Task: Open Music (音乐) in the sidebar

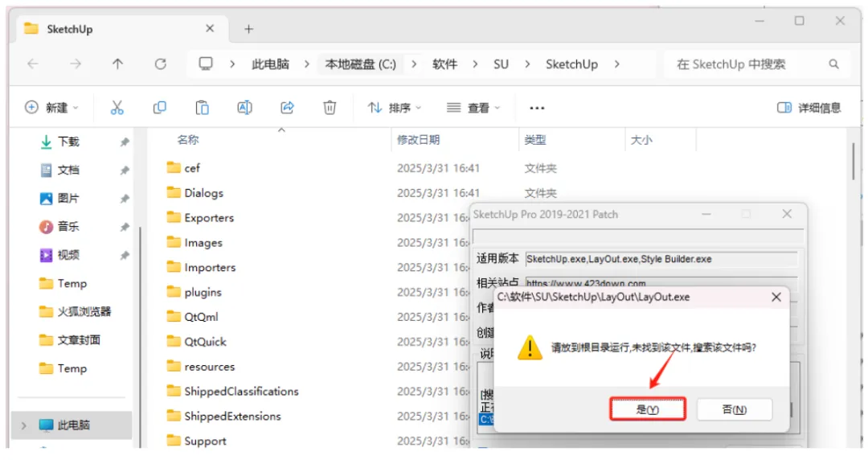Action: 68,227
